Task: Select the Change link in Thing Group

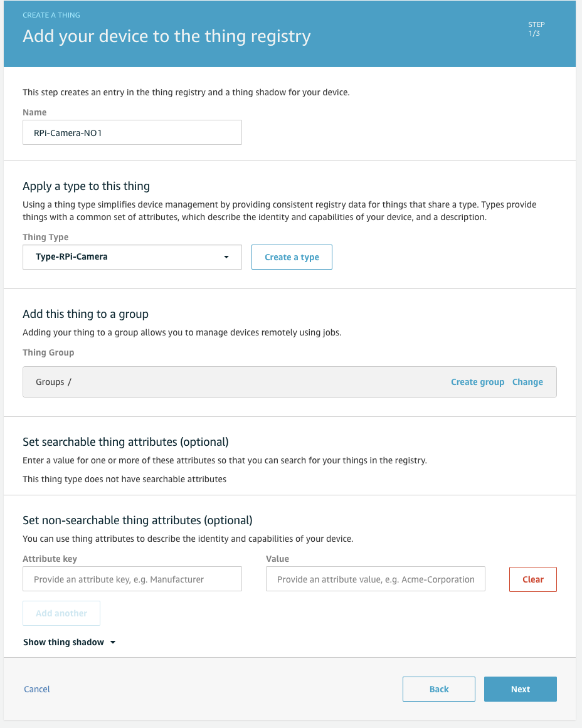Action: click(x=527, y=382)
